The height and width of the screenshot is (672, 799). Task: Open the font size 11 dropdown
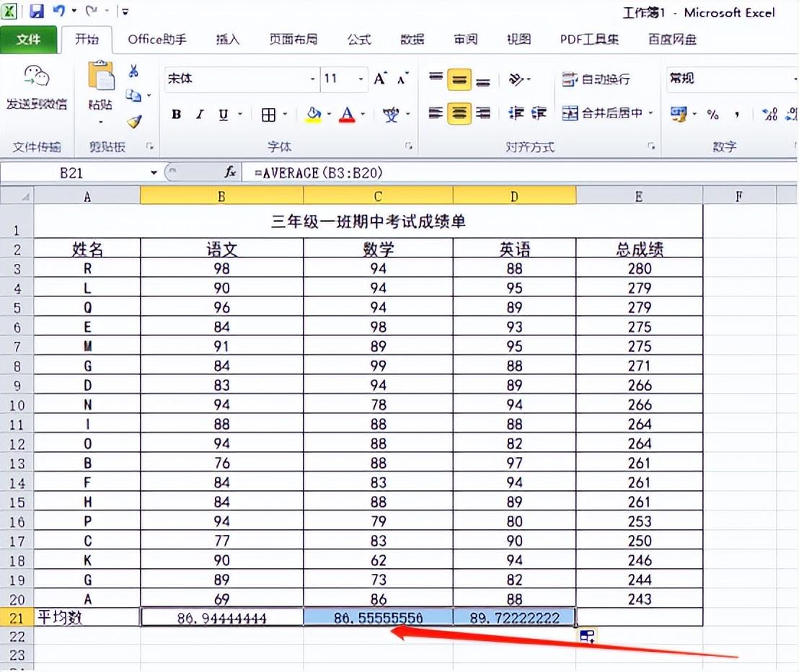[361, 79]
